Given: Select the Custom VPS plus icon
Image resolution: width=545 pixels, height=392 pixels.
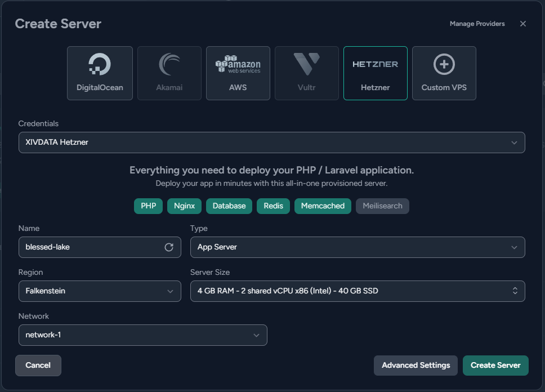Looking at the screenshot, I should tap(444, 65).
